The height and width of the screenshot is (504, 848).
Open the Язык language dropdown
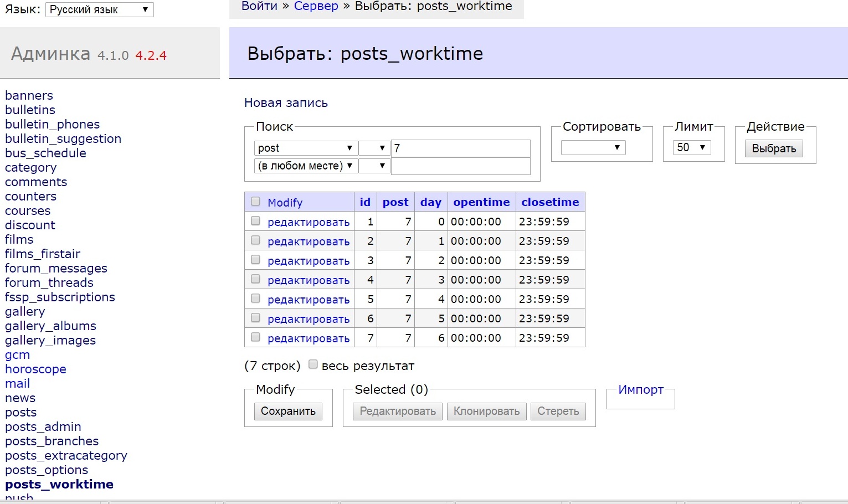coord(99,9)
